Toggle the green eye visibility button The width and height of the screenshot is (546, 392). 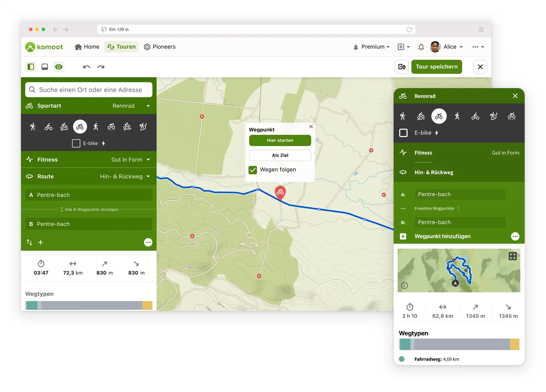point(59,67)
